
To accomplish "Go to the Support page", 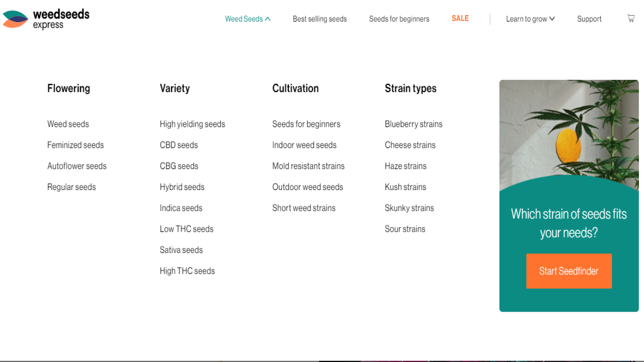I will (x=589, y=19).
